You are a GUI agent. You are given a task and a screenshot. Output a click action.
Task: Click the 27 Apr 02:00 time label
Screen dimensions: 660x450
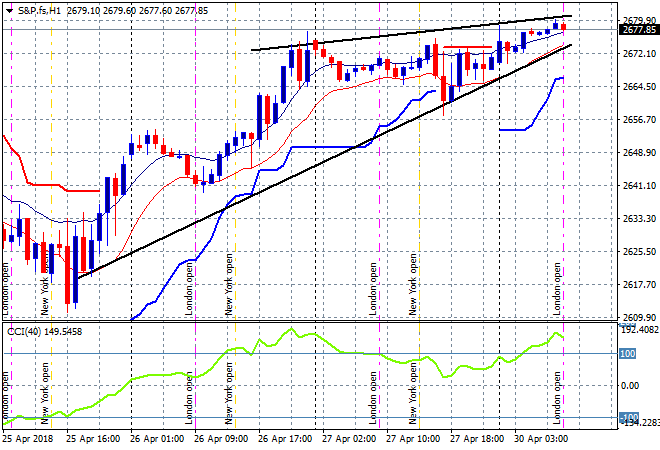[x=350, y=438]
